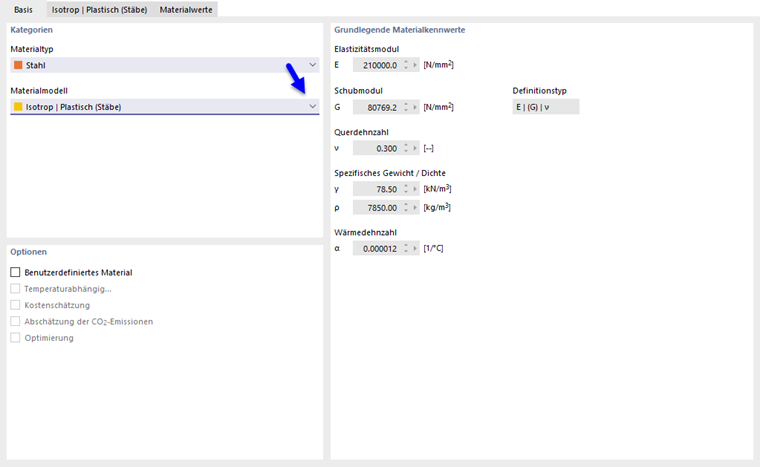Toggle the Temperaturabhängig checkbox
The width and height of the screenshot is (760, 467).
coord(16,289)
